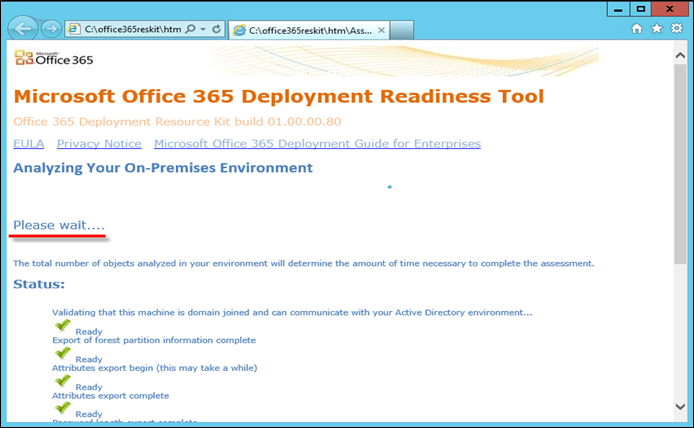Viewport: 694px width, 428px height.
Task: Click the address bar text field
Action: tap(132, 29)
